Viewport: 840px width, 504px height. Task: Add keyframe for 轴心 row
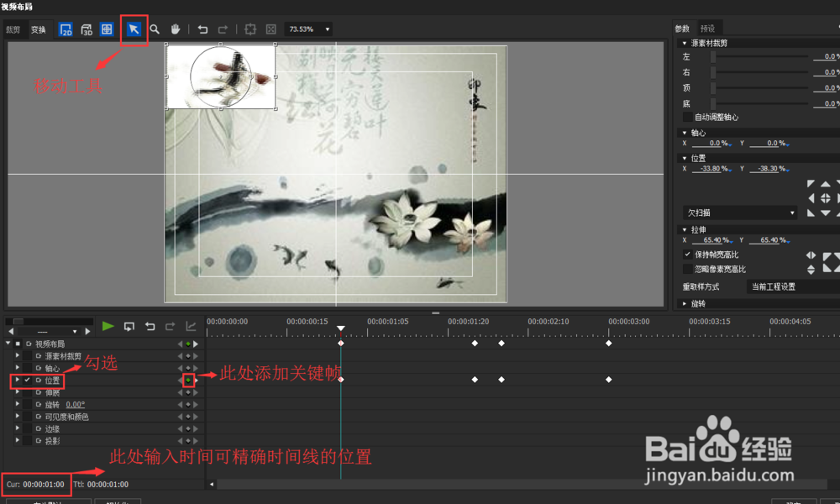(188, 369)
